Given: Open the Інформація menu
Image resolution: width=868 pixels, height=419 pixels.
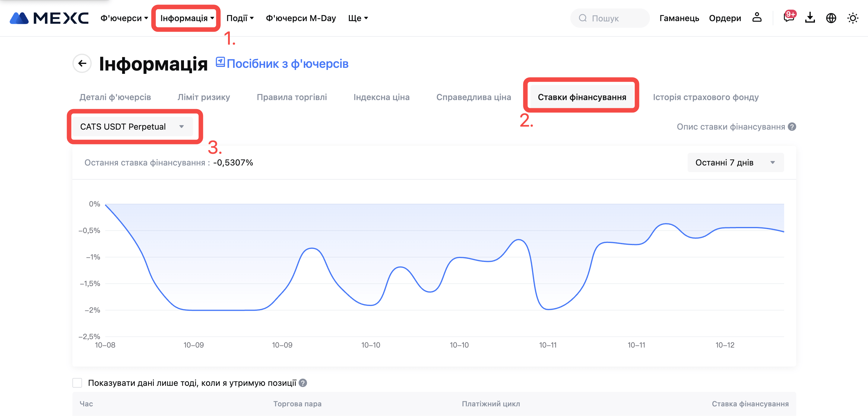Looking at the screenshot, I should [187, 18].
